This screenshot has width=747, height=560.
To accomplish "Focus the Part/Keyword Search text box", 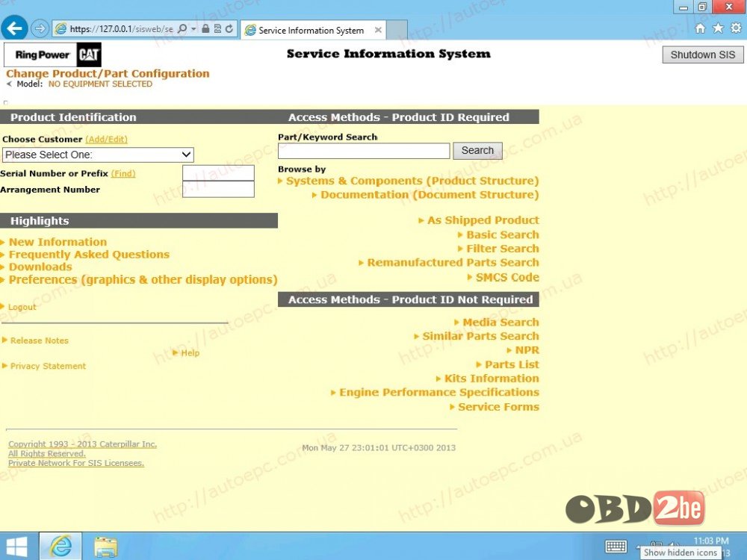I will 364,151.
